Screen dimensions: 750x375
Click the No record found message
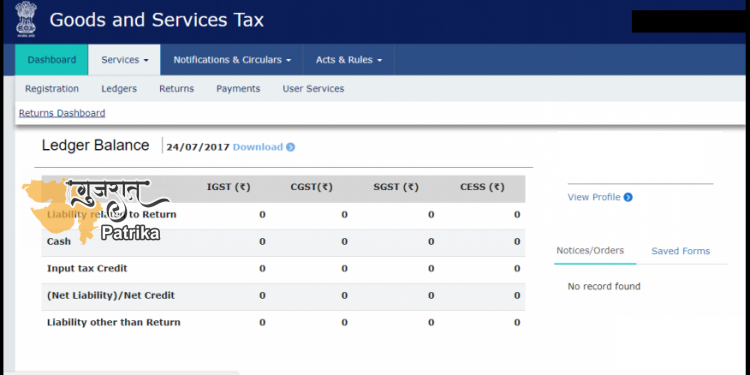pyautogui.click(x=604, y=287)
